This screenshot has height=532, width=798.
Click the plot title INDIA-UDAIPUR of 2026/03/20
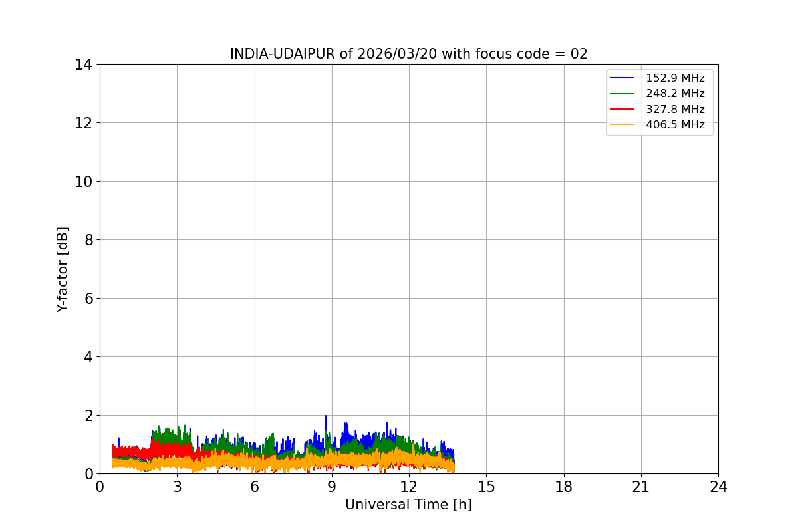coord(409,54)
